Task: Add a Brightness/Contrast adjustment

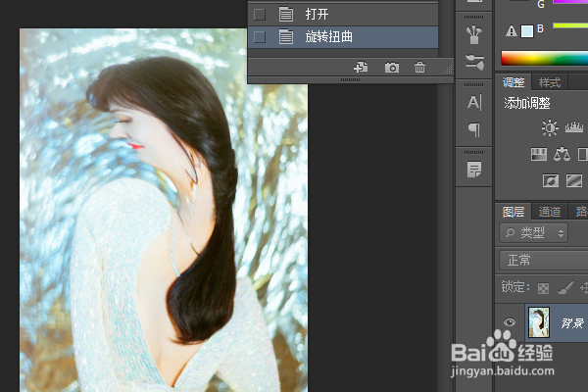Action: point(550,128)
